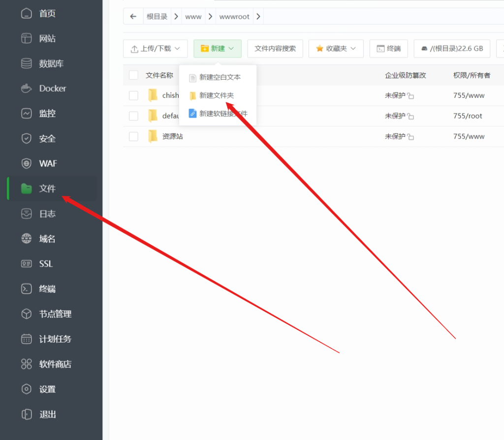Check the box for the chish folder
The height and width of the screenshot is (440, 504).
pyautogui.click(x=133, y=95)
